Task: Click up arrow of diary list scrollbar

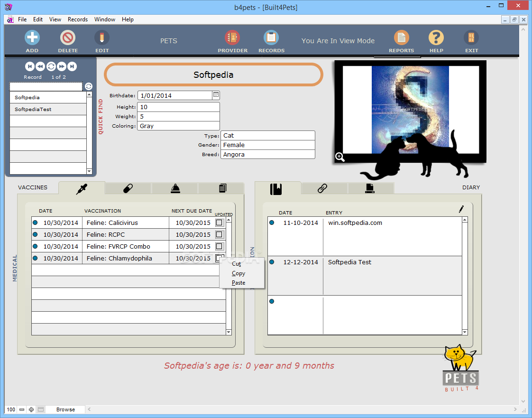Action: click(465, 220)
